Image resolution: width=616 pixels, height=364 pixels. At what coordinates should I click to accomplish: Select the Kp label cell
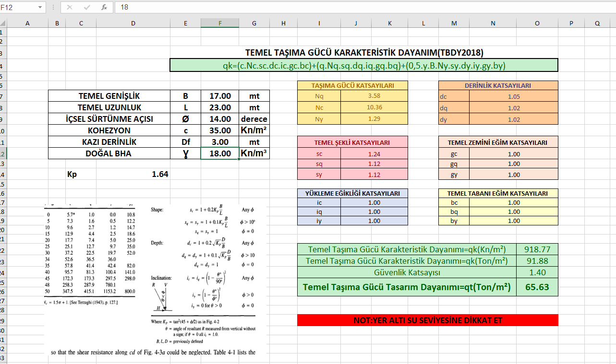coord(81,174)
